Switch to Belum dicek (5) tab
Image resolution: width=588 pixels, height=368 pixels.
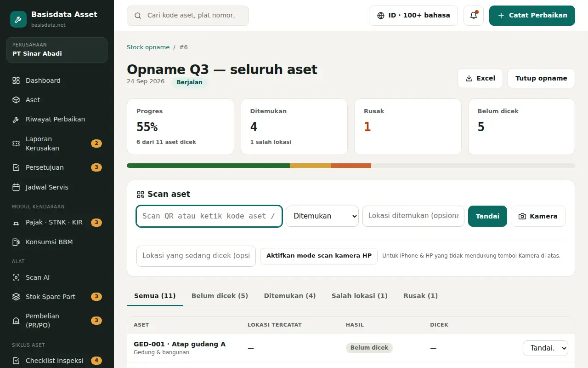point(220,296)
